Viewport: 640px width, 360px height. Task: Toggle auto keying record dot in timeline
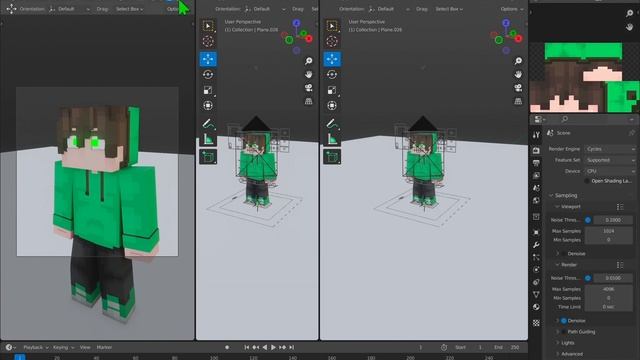coord(227,347)
